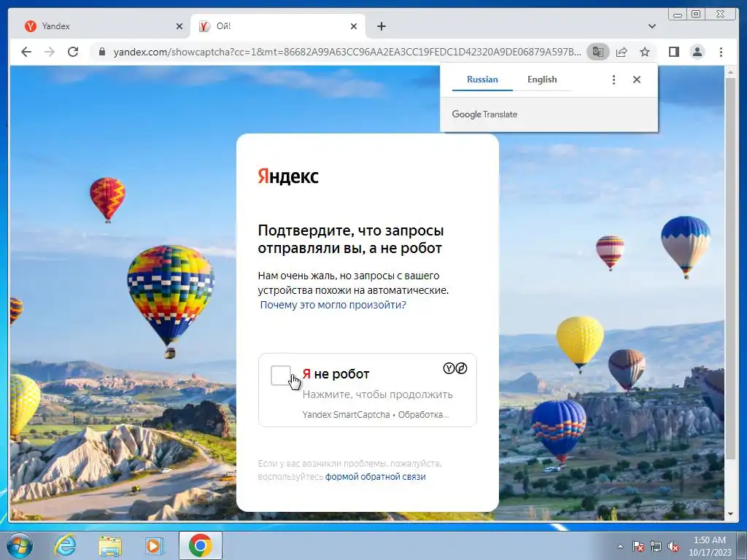This screenshot has height=560, width=747.
Task: Click the Chrome taskbar icon
Action: click(200, 545)
